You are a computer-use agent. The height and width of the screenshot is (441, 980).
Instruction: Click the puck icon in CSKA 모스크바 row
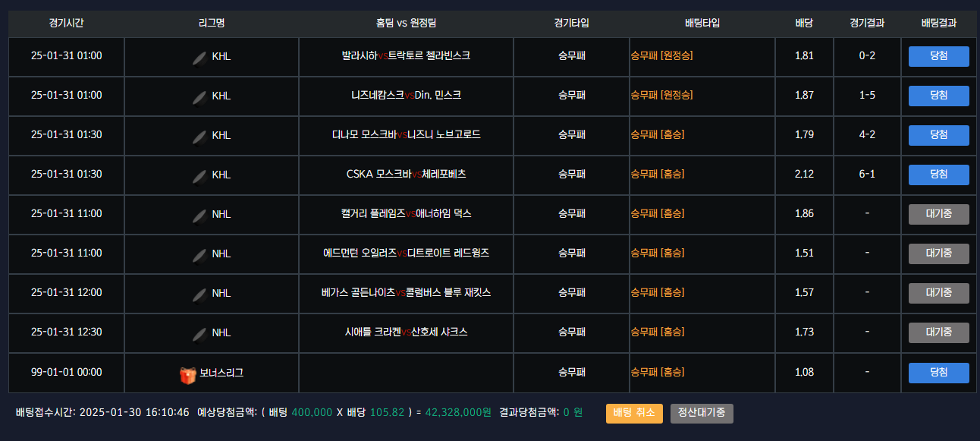point(199,176)
